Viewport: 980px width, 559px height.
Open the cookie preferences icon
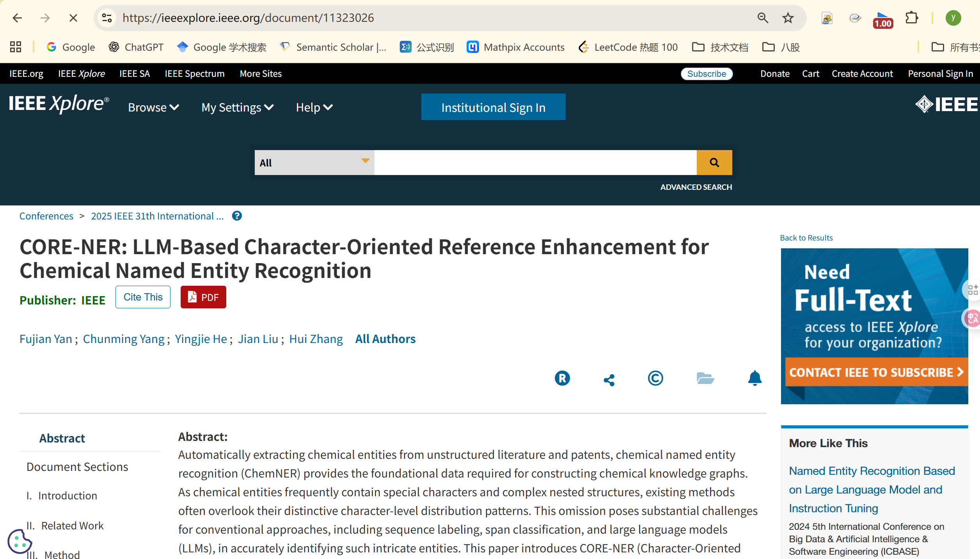click(x=19, y=541)
